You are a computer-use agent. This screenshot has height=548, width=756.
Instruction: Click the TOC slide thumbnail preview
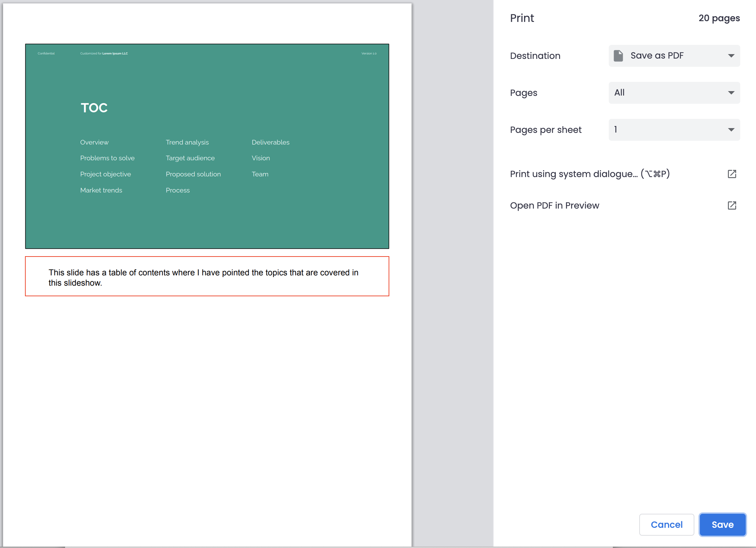click(x=207, y=146)
